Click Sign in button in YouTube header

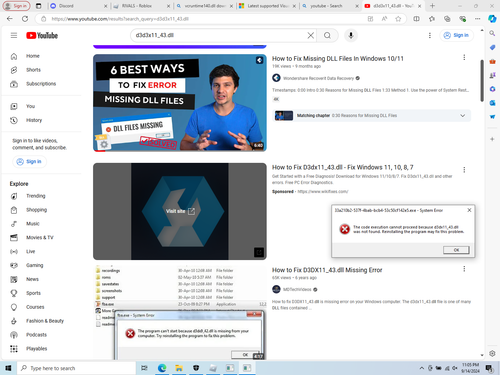coord(457,35)
